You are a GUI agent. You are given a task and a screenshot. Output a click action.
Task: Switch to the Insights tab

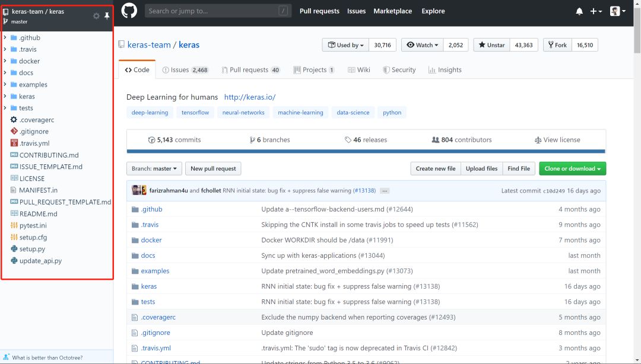click(x=445, y=70)
